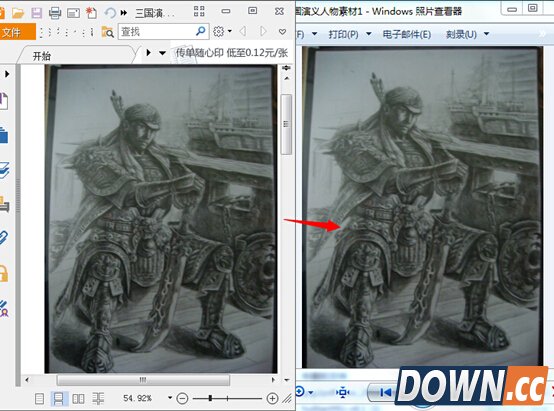
Task: Open the bookmarks panel in sidebar
Action: pos(4,101)
